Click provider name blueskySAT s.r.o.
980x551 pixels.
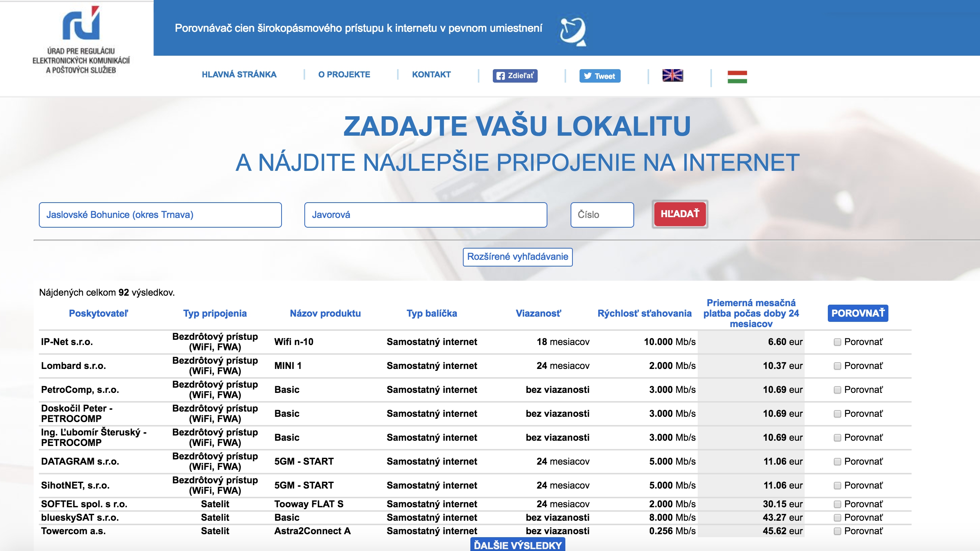click(80, 517)
